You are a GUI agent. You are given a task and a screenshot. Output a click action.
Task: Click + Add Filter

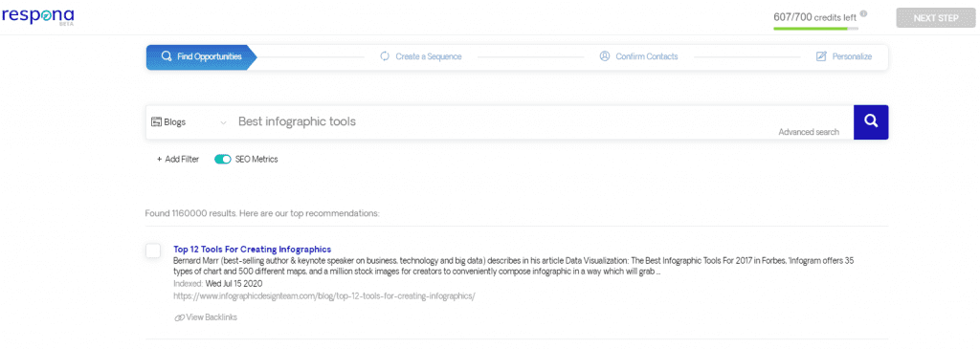click(x=178, y=160)
